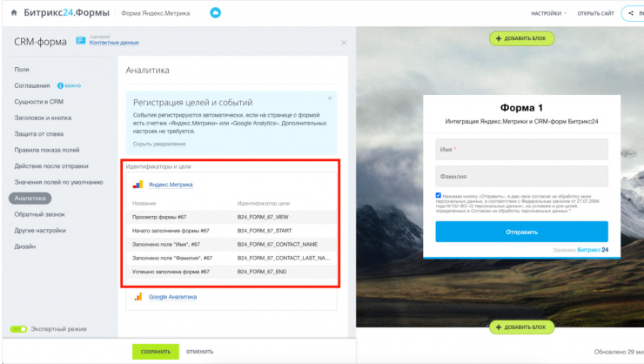
Task: Click the row Успешно заполнена форма #67
Action: [231, 272]
